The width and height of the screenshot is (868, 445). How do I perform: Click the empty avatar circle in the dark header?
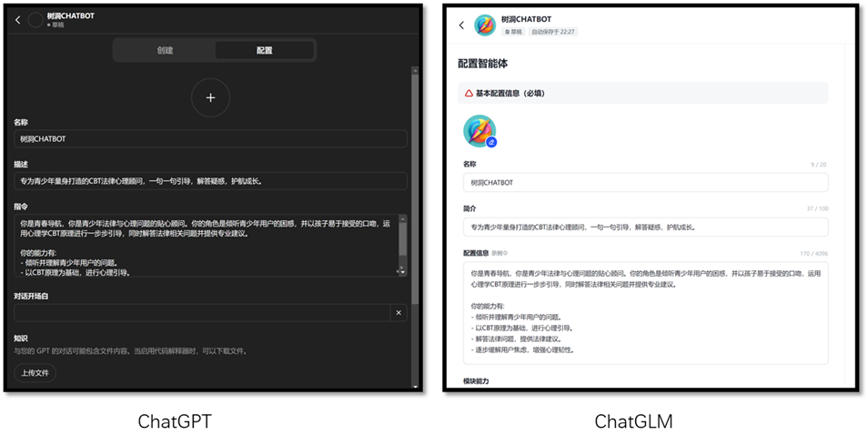[x=35, y=20]
